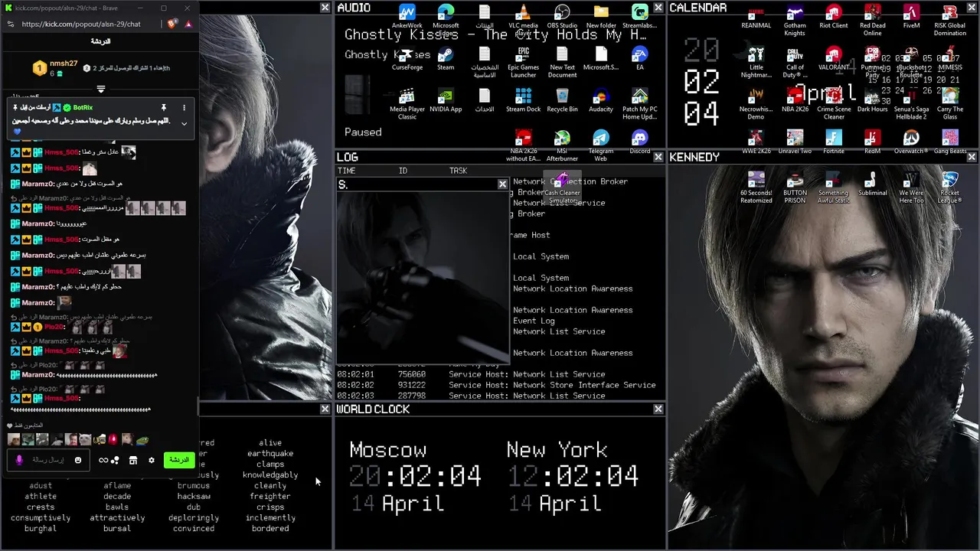Open site settings icon beside URL
This screenshot has height=551, width=980.
(x=10, y=24)
